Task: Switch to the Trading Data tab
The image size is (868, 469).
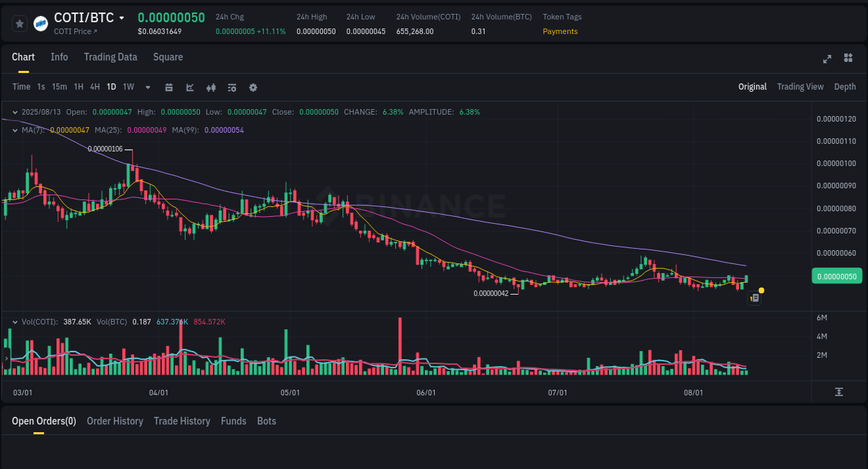Action: pos(110,57)
